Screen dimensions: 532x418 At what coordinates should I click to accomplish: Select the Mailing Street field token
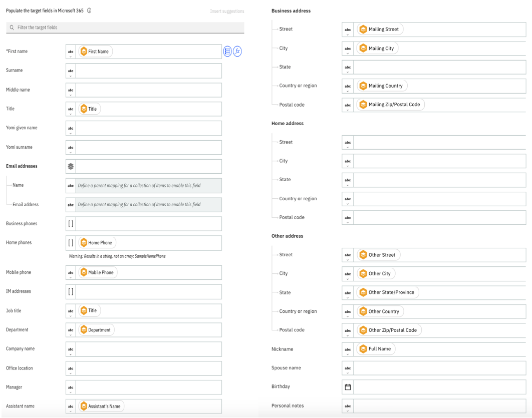click(379, 29)
